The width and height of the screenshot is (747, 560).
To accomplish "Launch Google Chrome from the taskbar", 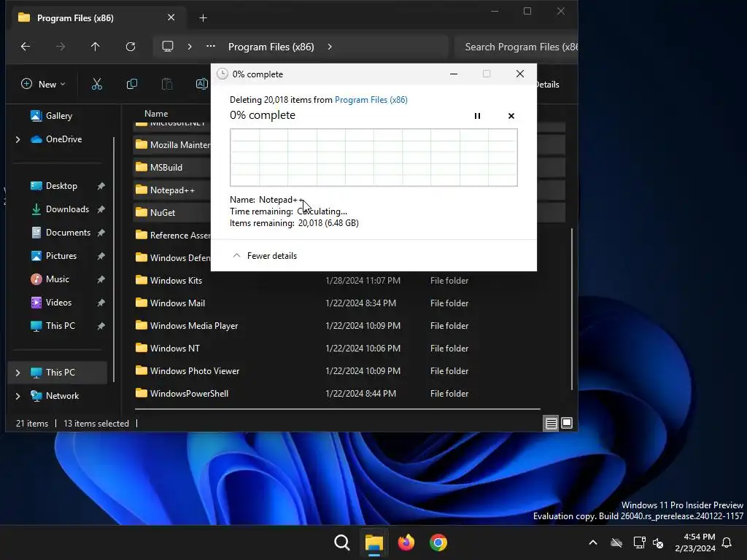I will click(x=438, y=542).
